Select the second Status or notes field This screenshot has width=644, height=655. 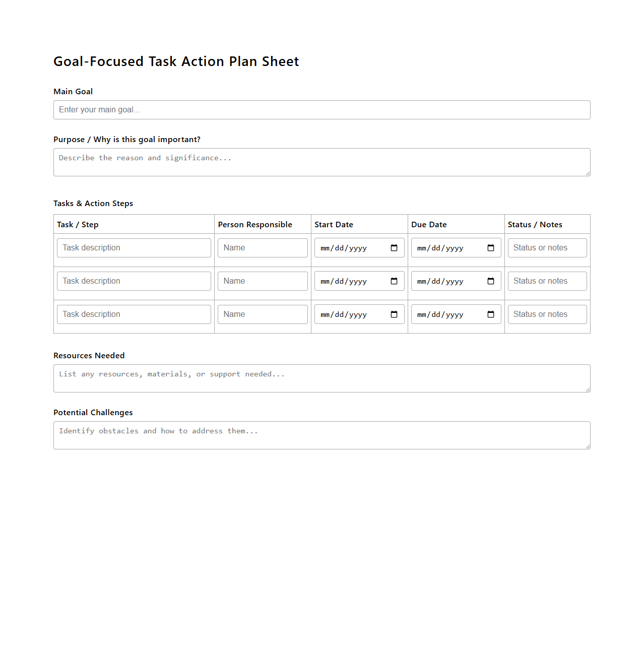547,281
